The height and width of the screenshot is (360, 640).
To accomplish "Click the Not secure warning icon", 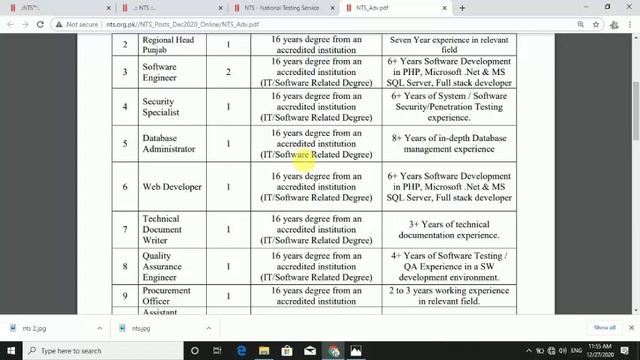I will pyautogui.click(x=59, y=24).
